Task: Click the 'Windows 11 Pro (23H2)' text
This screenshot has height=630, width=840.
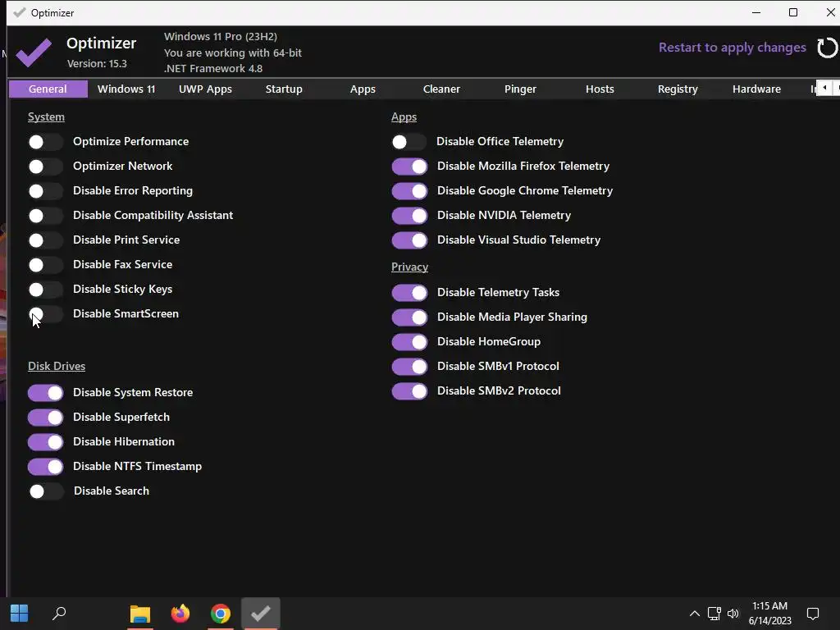Action: [x=221, y=36]
